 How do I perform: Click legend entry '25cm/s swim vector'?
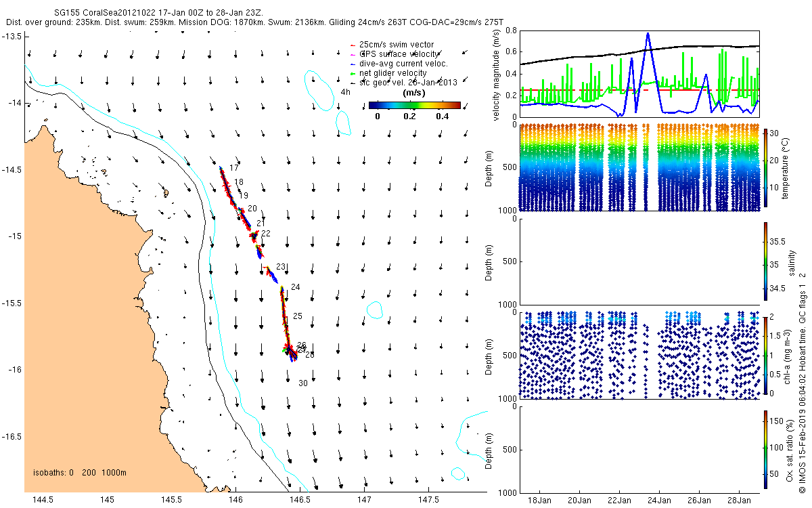click(x=397, y=45)
